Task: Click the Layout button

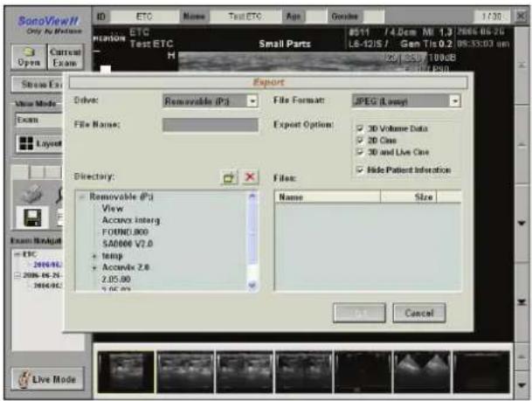Action: point(39,143)
